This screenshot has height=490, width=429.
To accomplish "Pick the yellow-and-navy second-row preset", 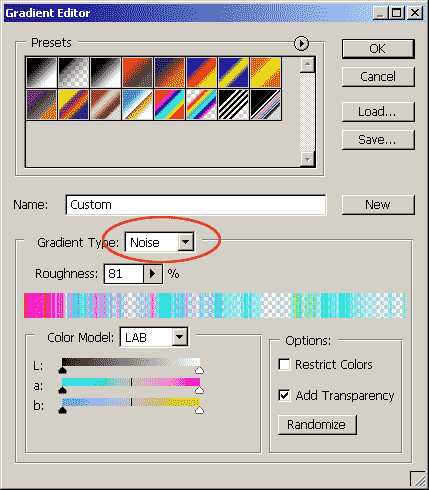I will click(x=73, y=105).
